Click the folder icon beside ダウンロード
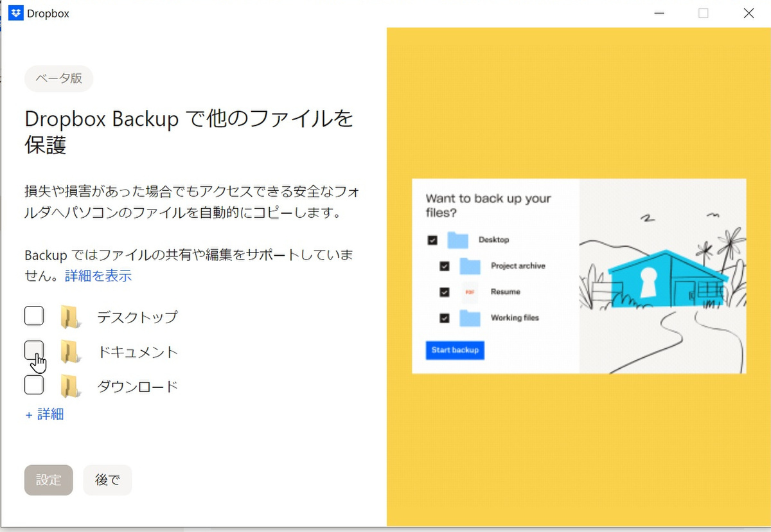 pyautogui.click(x=69, y=385)
